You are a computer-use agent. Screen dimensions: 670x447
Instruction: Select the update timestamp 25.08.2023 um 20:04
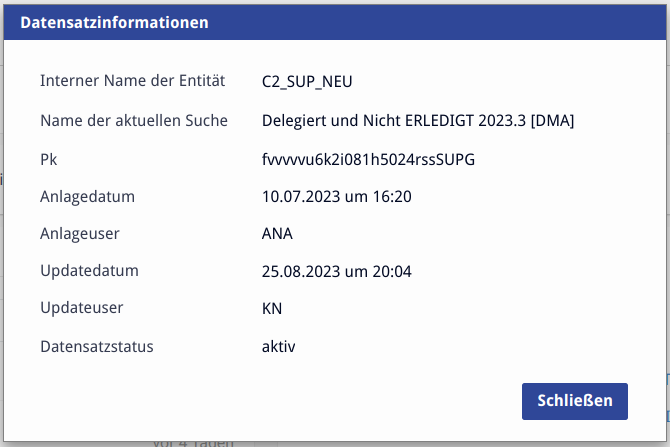pyautogui.click(x=336, y=271)
